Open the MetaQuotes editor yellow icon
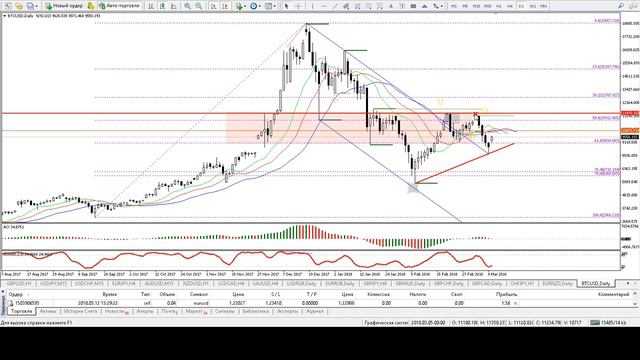640x360 pixels. point(91,6)
